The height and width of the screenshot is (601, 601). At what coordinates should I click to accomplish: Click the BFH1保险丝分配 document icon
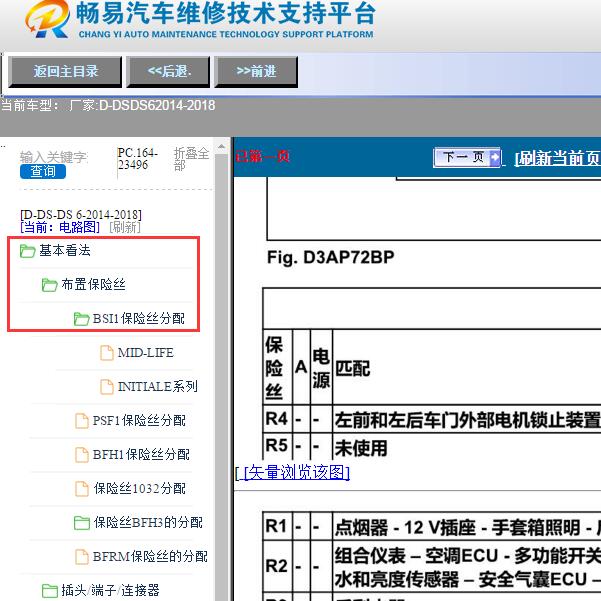coord(81,455)
